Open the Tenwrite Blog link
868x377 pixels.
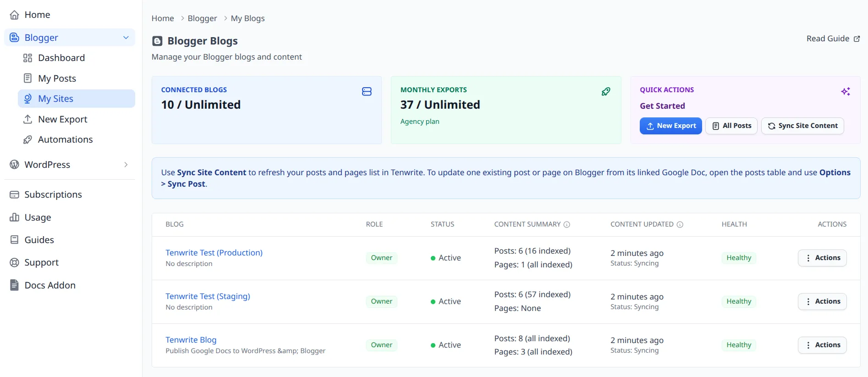point(191,340)
